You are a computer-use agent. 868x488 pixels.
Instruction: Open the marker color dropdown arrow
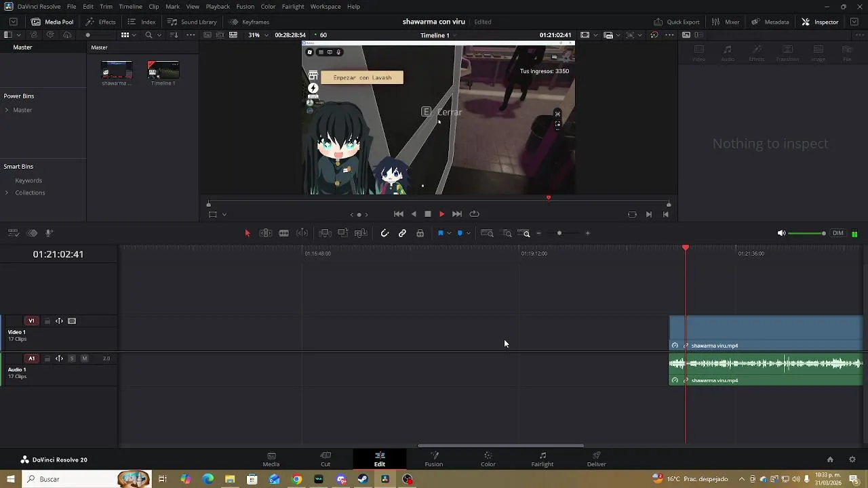point(469,233)
